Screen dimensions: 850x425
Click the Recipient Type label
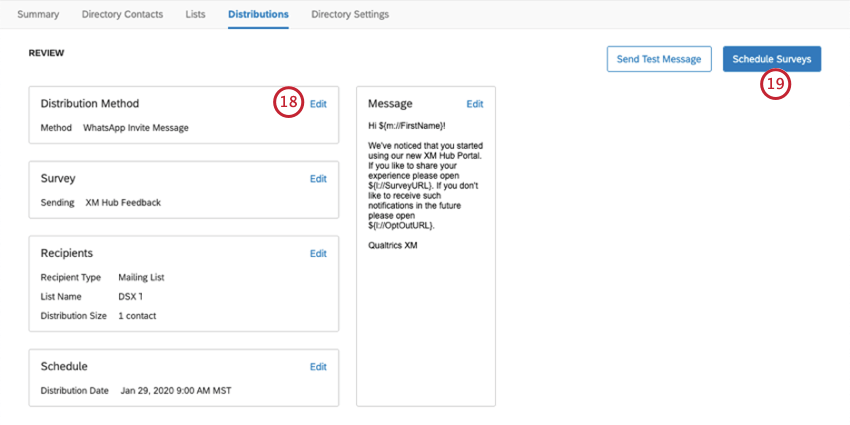(70, 278)
